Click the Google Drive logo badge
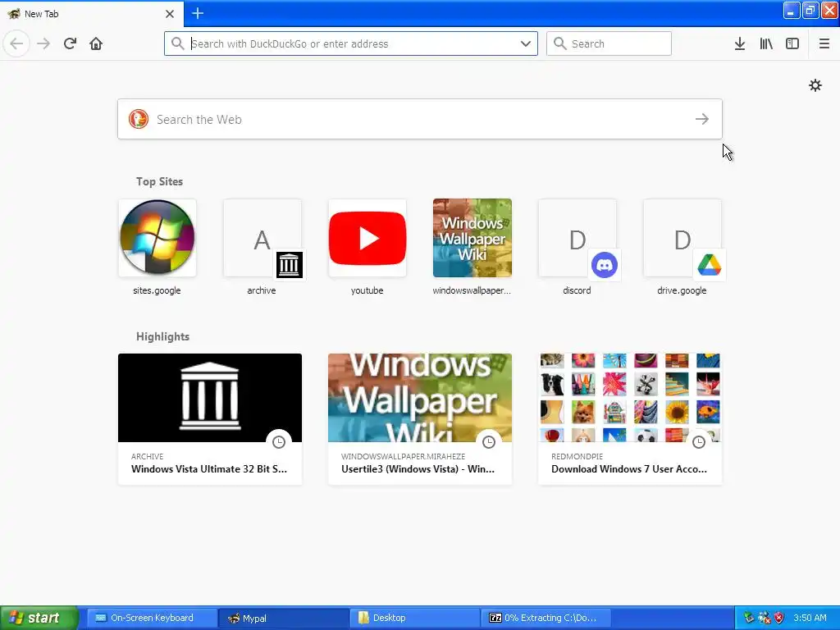840x630 pixels. tap(710, 265)
